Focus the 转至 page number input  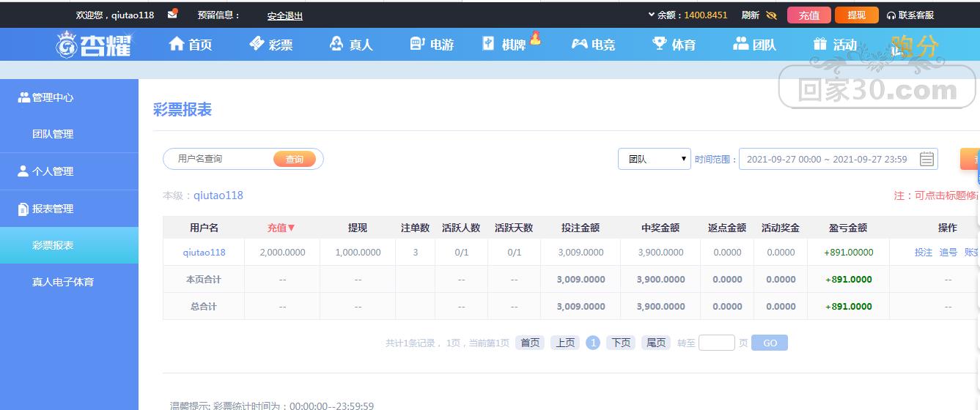[x=717, y=343]
